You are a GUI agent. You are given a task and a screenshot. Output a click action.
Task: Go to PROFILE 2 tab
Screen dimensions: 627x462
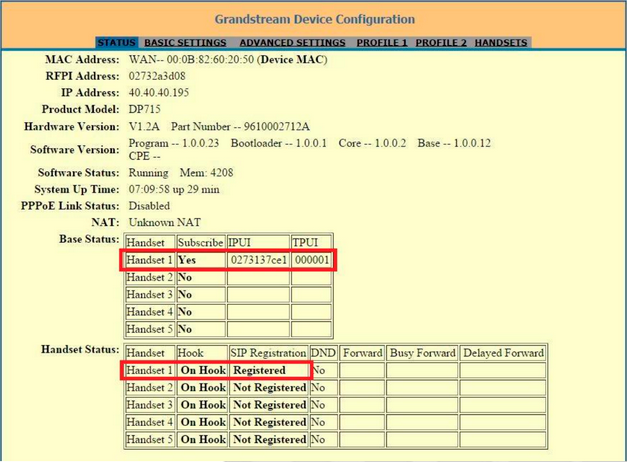pyautogui.click(x=441, y=42)
